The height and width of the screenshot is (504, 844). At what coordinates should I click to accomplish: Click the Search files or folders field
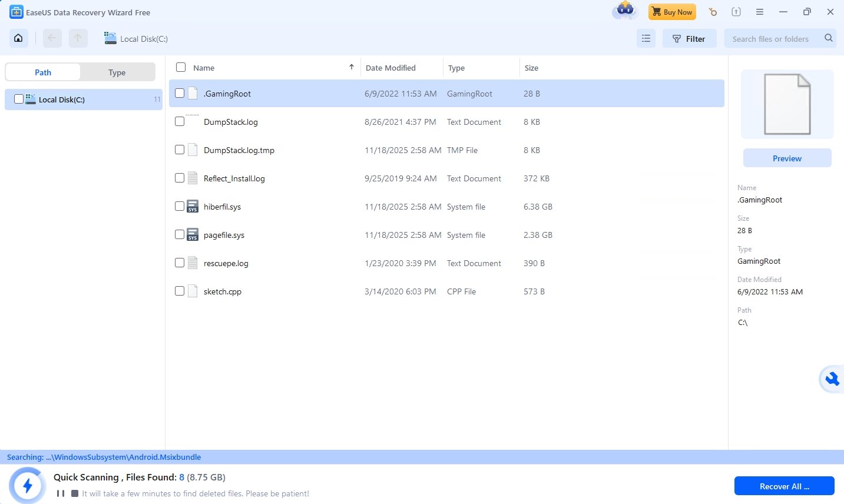[772, 39]
